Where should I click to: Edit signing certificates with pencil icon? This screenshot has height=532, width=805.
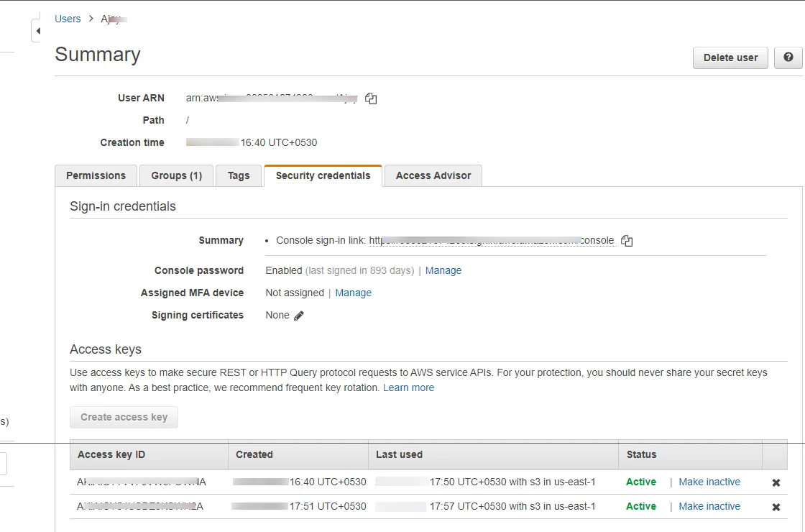coord(299,316)
